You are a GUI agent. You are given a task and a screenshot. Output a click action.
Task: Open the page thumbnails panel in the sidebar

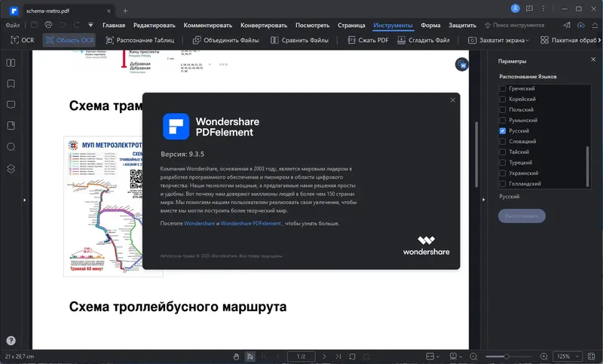(11, 63)
